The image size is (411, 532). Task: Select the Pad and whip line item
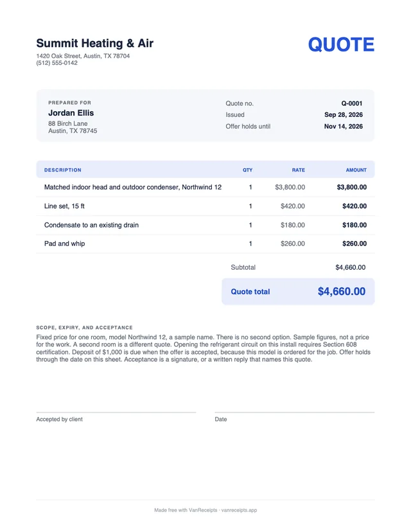[x=205, y=244]
